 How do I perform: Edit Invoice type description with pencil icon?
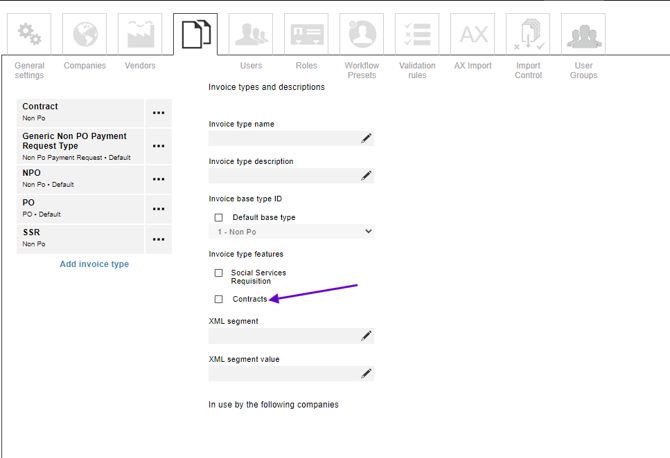366,176
